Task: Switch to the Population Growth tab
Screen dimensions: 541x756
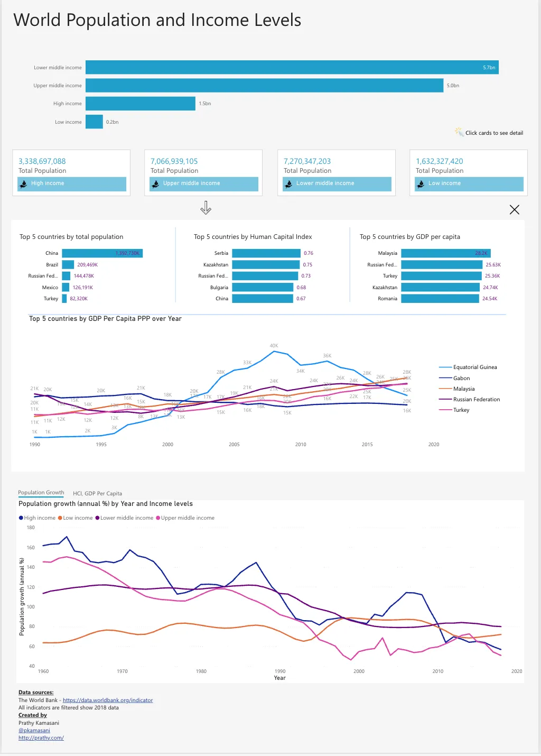Action: tap(41, 493)
